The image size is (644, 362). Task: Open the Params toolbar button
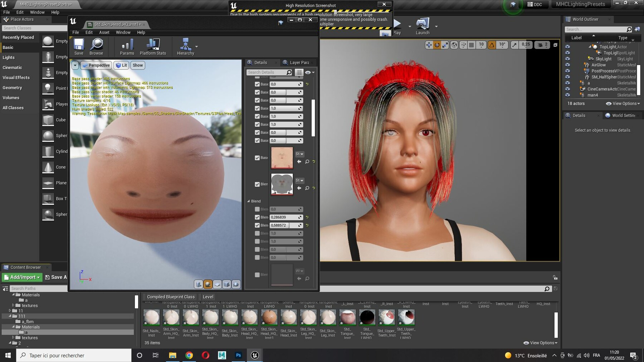point(127,46)
